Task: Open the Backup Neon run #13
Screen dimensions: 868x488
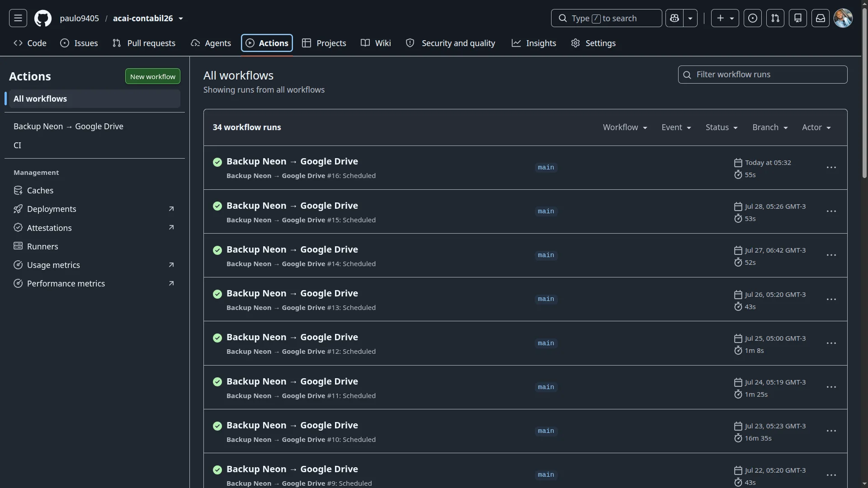Action: 292,293
